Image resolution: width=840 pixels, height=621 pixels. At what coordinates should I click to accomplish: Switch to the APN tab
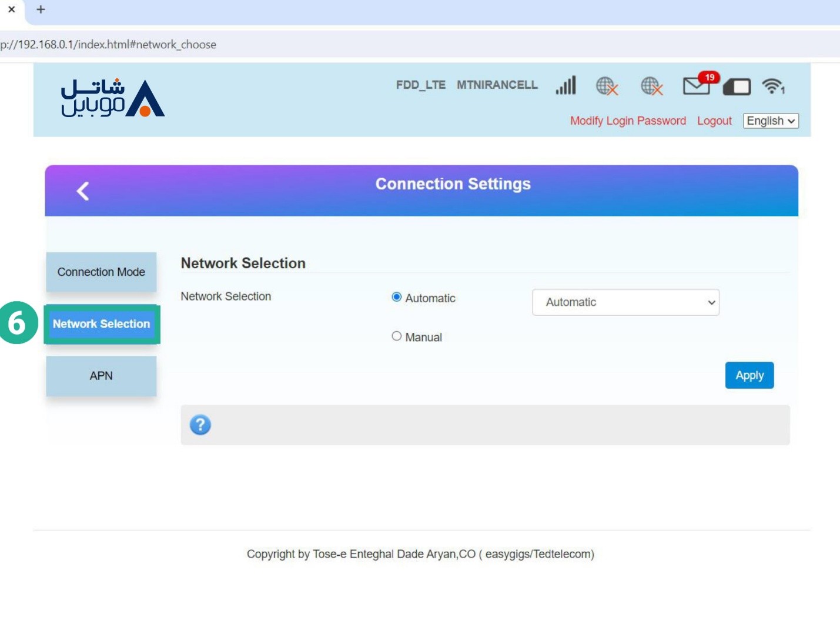pyautogui.click(x=101, y=376)
